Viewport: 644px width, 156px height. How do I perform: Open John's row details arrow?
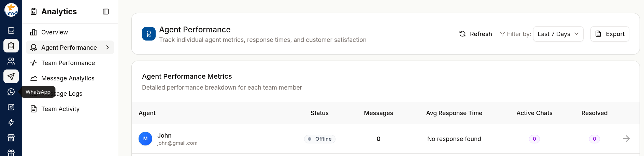click(626, 139)
